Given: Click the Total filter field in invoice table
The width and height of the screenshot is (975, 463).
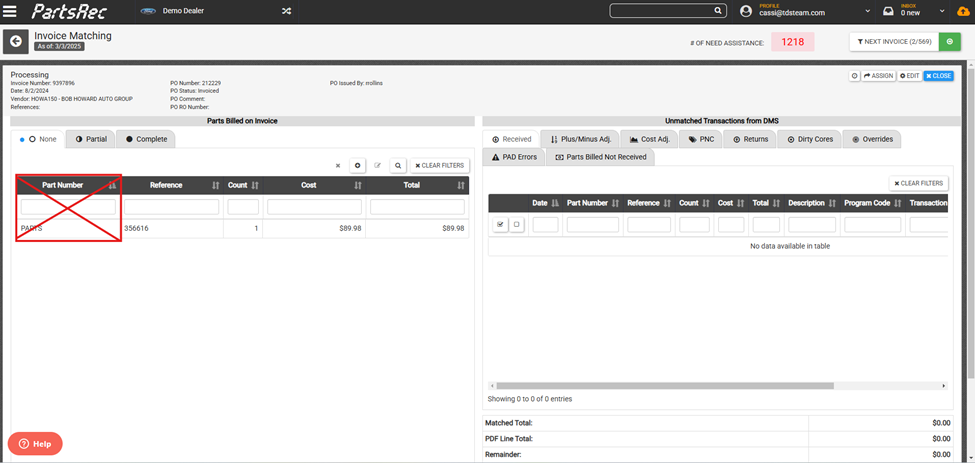Looking at the screenshot, I should tap(417, 207).
